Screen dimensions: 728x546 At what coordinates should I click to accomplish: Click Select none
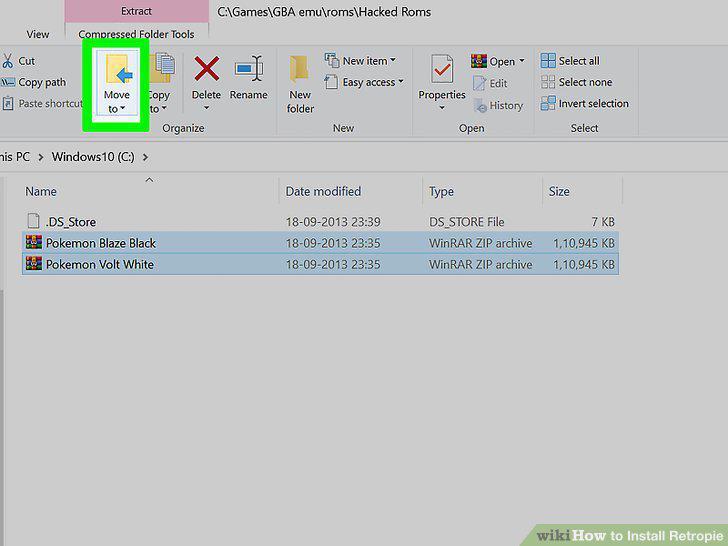pos(576,82)
